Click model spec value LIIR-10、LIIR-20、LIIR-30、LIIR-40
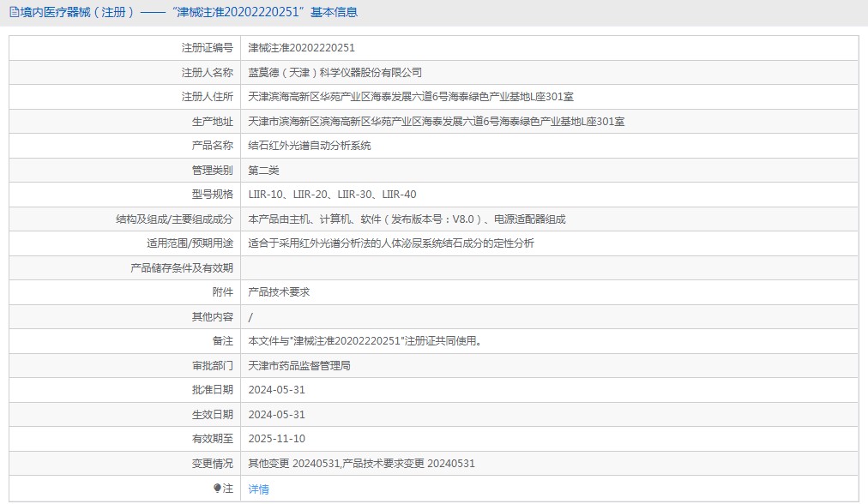The image size is (868, 504). [332, 195]
